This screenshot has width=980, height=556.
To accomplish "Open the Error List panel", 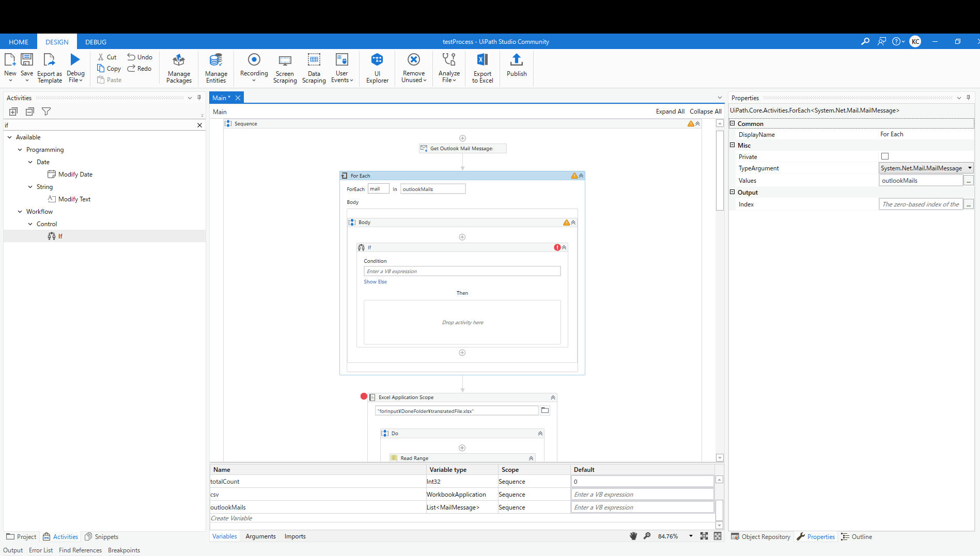I will 41,550.
